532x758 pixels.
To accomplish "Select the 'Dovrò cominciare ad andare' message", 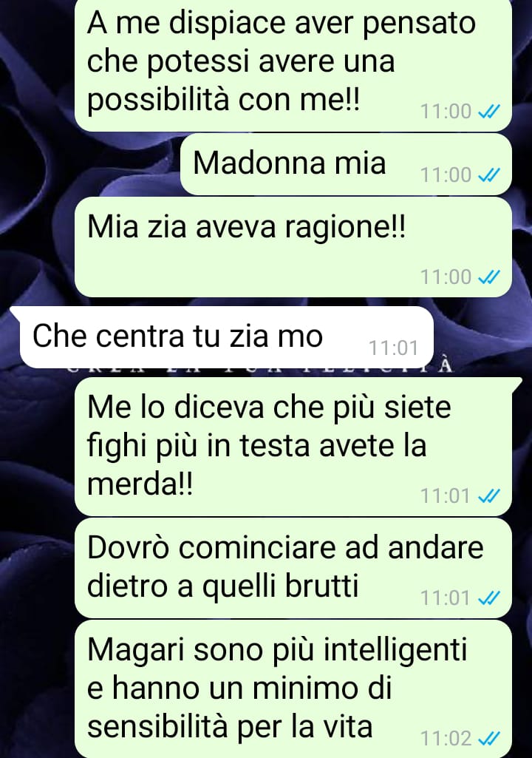I will [293, 568].
